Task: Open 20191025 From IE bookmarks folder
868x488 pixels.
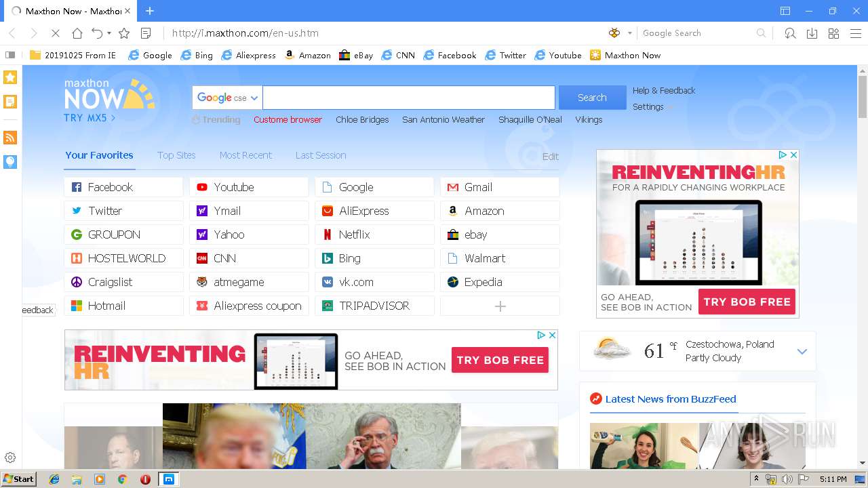Action: (x=73, y=55)
